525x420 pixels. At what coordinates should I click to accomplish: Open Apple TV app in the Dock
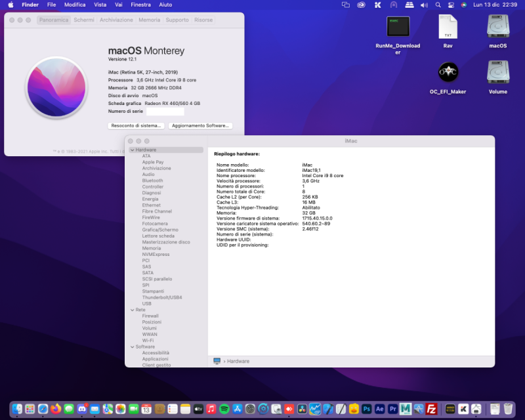(x=199, y=409)
